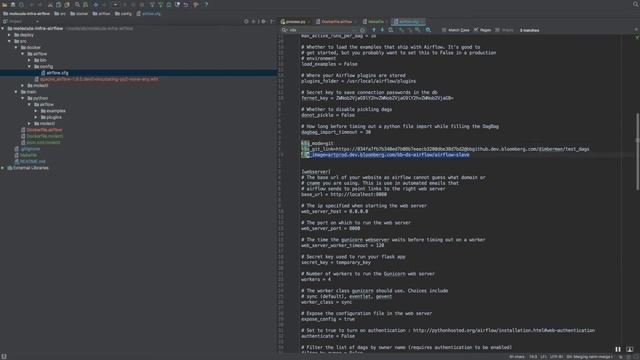Open search everywhere magnifier at top right

click(x=636, y=4)
